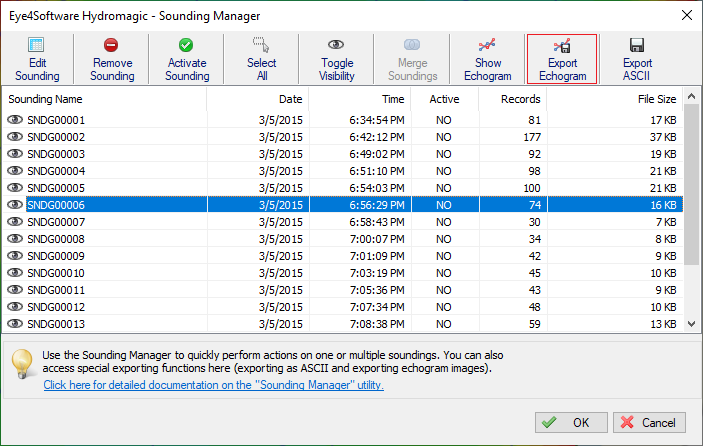The width and height of the screenshot is (703, 446).
Task: Sort by Records column header
Action: tap(513, 99)
